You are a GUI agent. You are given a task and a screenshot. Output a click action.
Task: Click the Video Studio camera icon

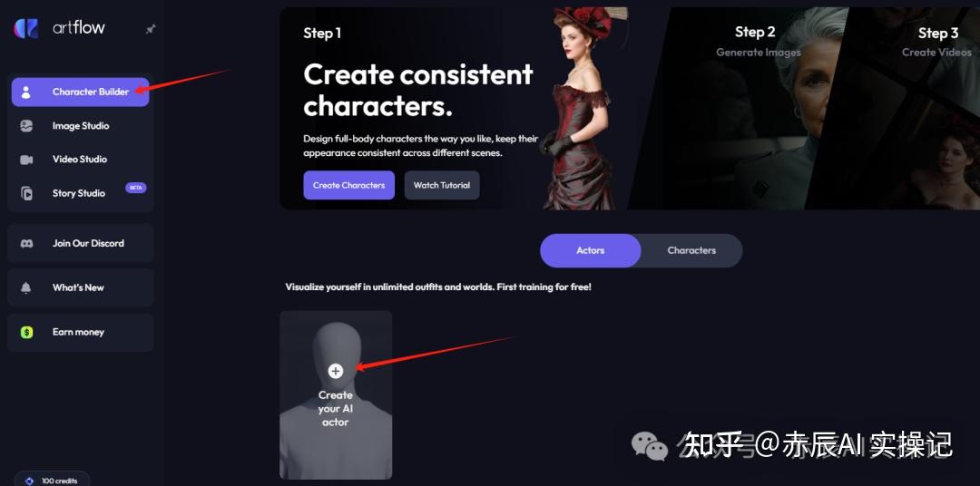click(26, 160)
